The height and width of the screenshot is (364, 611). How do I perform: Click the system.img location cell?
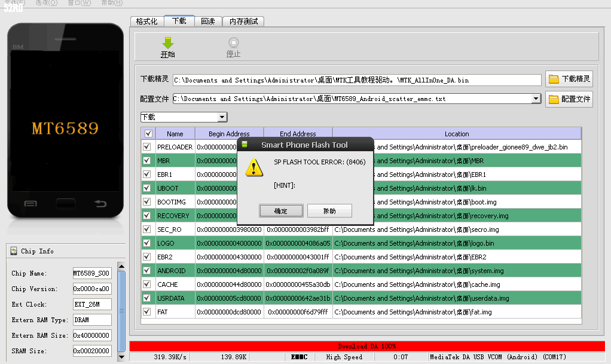[457, 271]
